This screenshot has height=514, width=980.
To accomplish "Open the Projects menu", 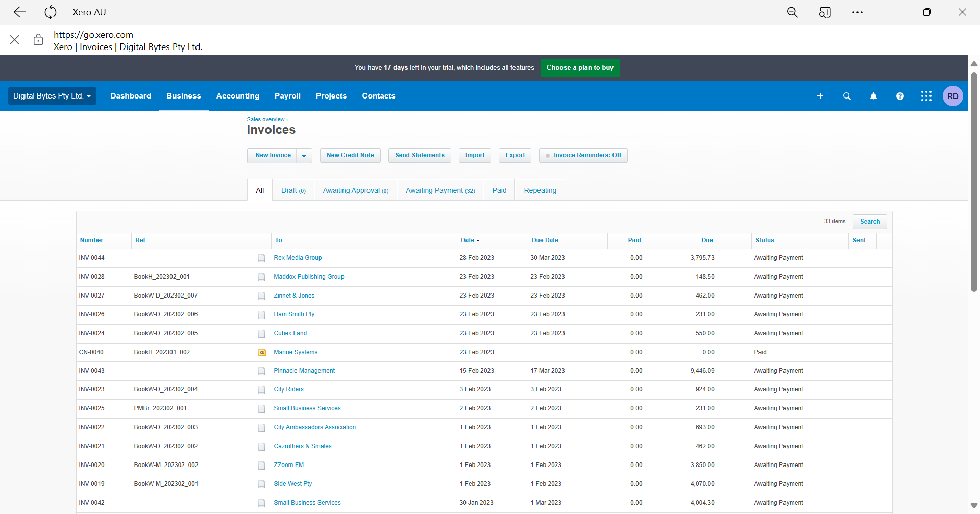I will click(x=331, y=96).
